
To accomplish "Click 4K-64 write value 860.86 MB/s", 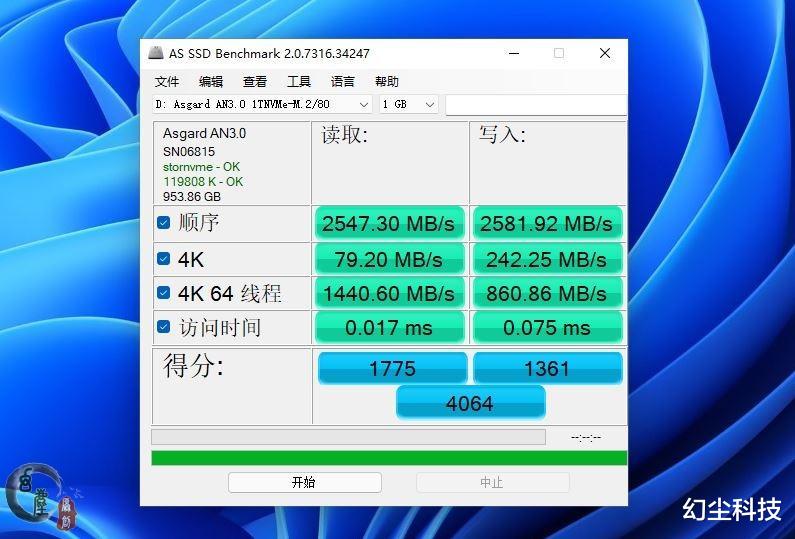I will point(547,293).
